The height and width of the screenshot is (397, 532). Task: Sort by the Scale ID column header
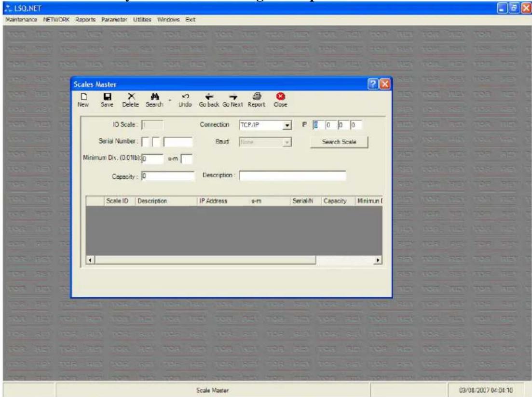120,201
